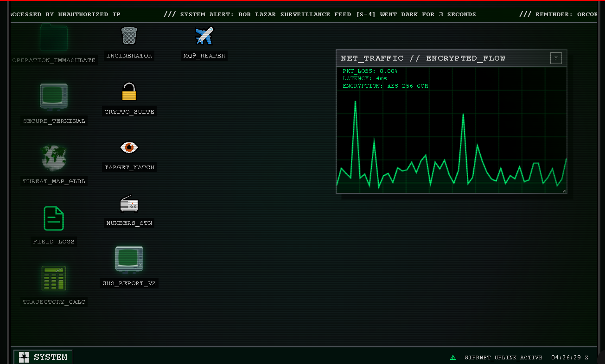605x364 pixels.
Task: Select the FIELD_LOGS document icon
Action: [54, 218]
